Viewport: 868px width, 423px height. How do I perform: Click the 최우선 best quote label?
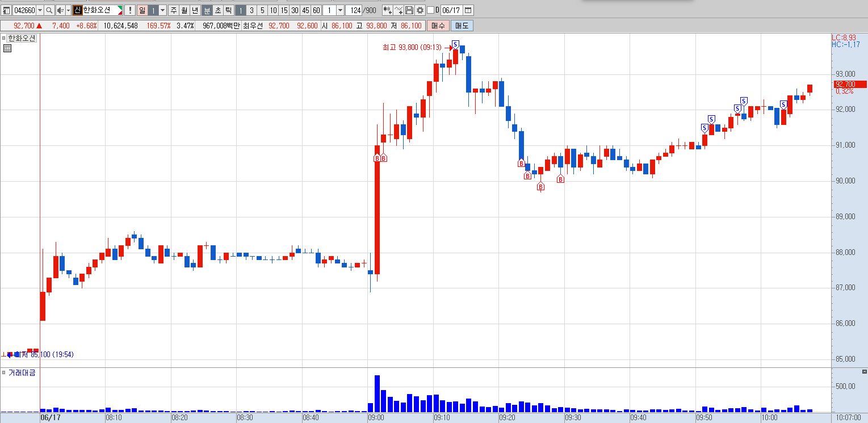click(253, 26)
